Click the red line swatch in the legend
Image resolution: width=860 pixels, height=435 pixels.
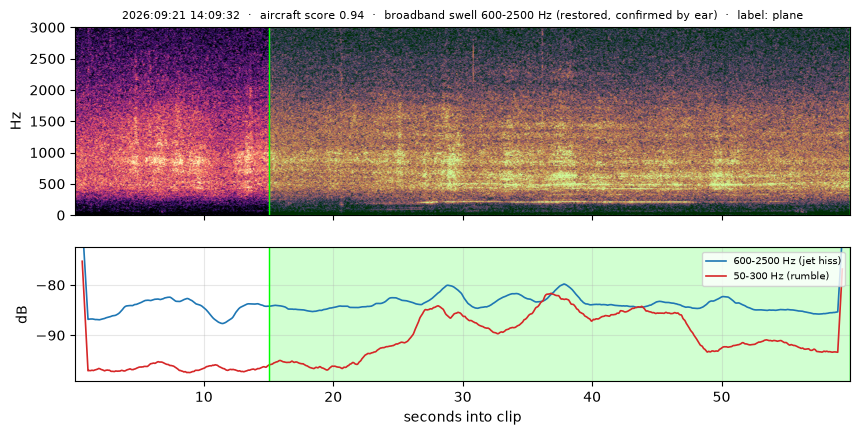717,275
